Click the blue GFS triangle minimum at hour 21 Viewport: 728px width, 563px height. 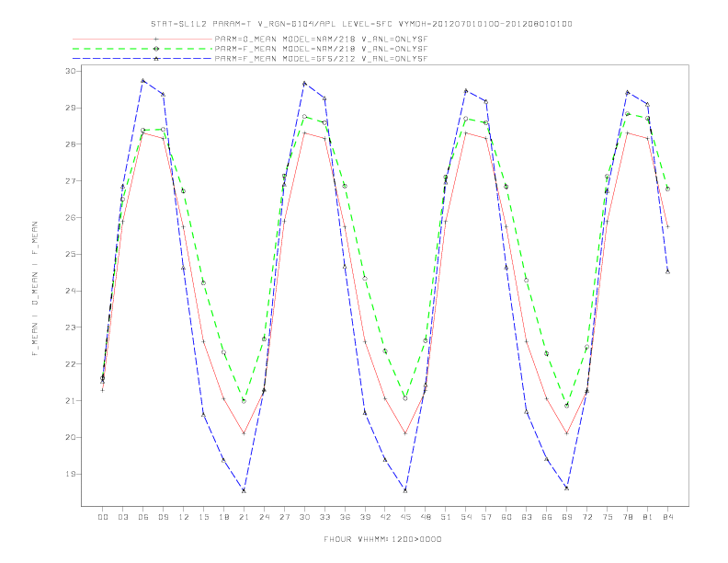244,490
